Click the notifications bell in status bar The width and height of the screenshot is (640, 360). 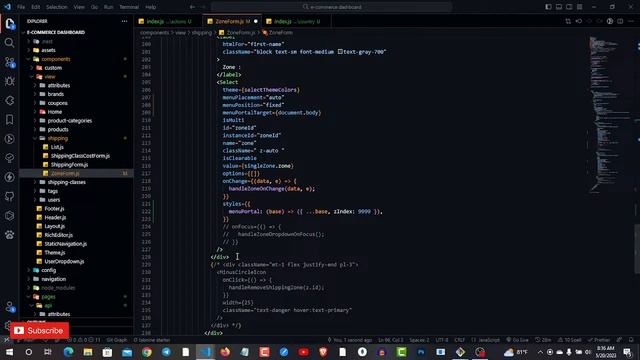(631, 340)
